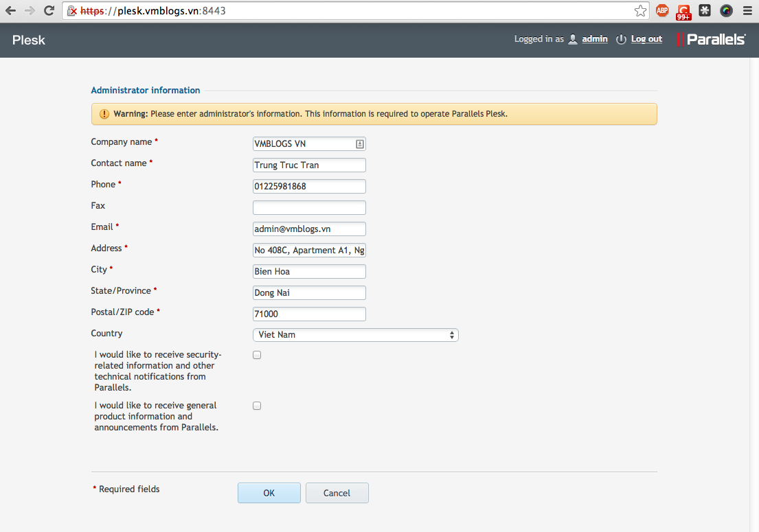Click the browser forward arrow
The image size is (759, 532).
[30, 11]
